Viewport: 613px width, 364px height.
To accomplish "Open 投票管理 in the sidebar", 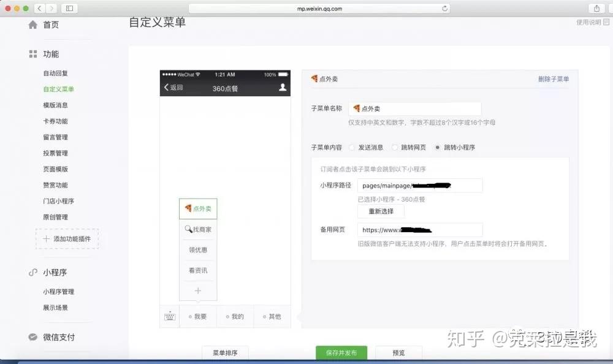I will (56, 153).
